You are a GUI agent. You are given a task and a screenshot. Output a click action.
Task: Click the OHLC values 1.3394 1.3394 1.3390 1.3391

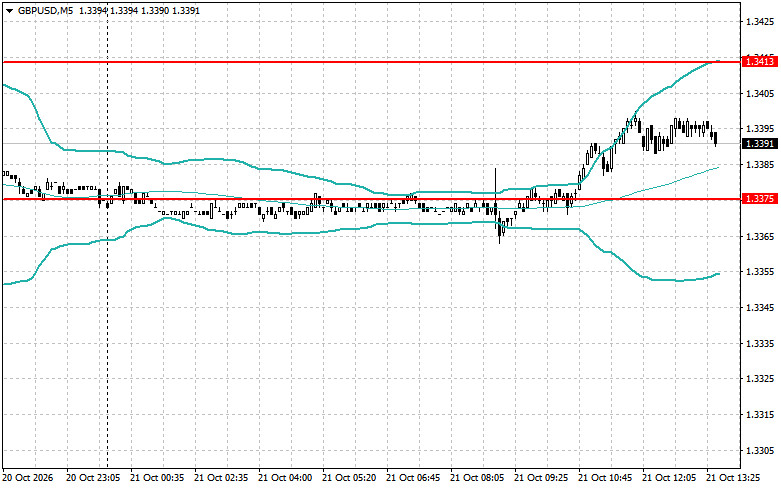(x=139, y=10)
